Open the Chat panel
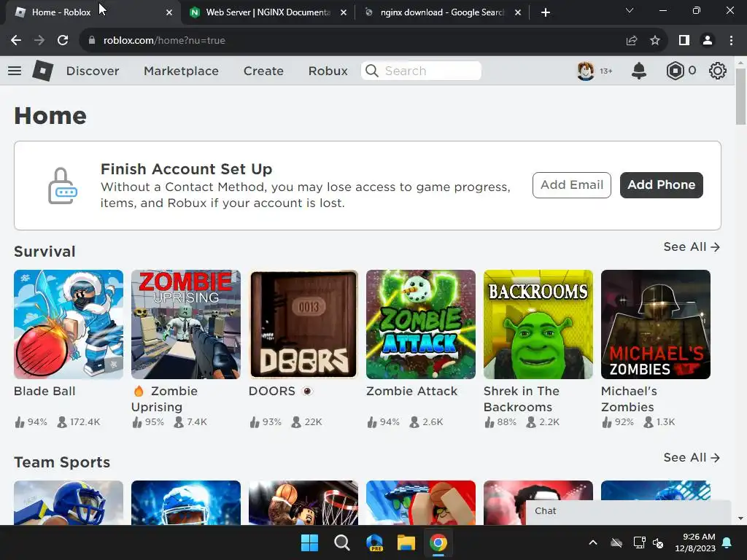Image resolution: width=747 pixels, height=560 pixels. tap(628, 512)
